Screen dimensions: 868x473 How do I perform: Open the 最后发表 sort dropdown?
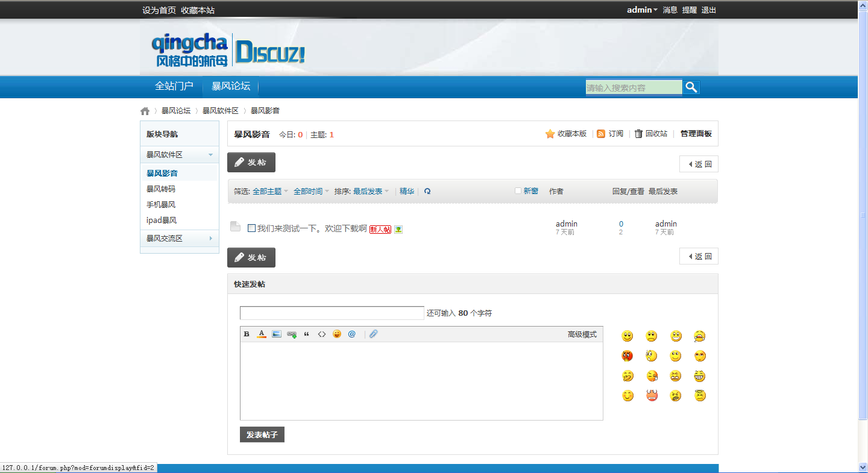tap(371, 191)
